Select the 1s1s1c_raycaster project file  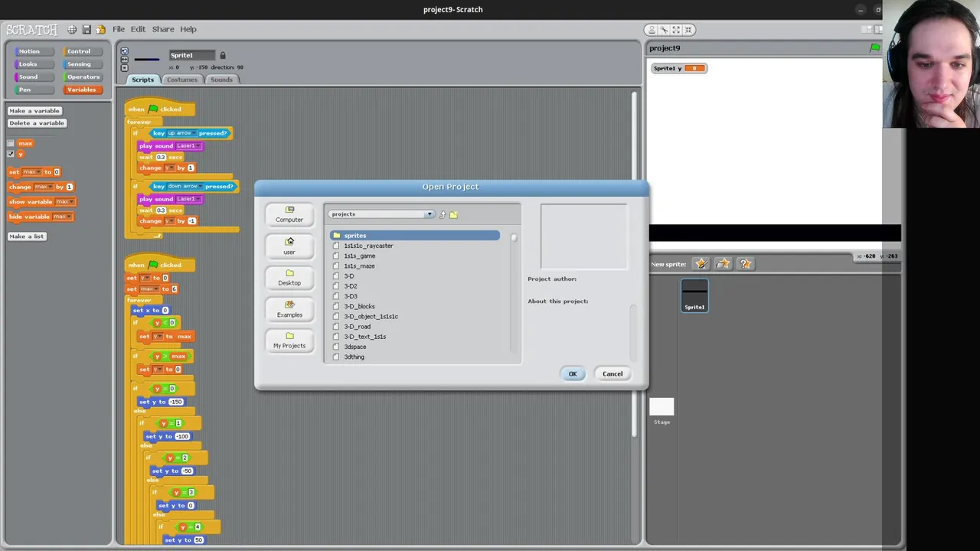click(368, 246)
